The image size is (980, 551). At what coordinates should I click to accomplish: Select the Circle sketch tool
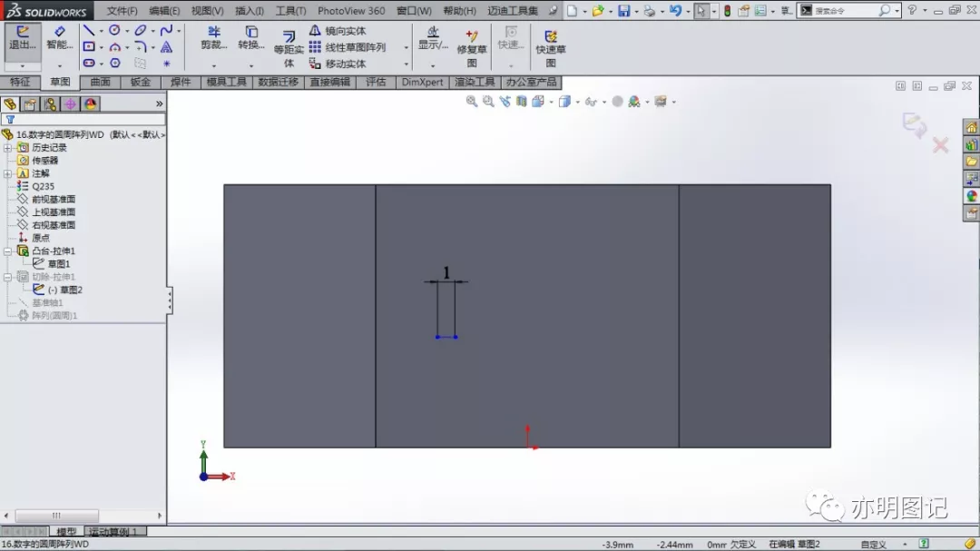tap(114, 30)
